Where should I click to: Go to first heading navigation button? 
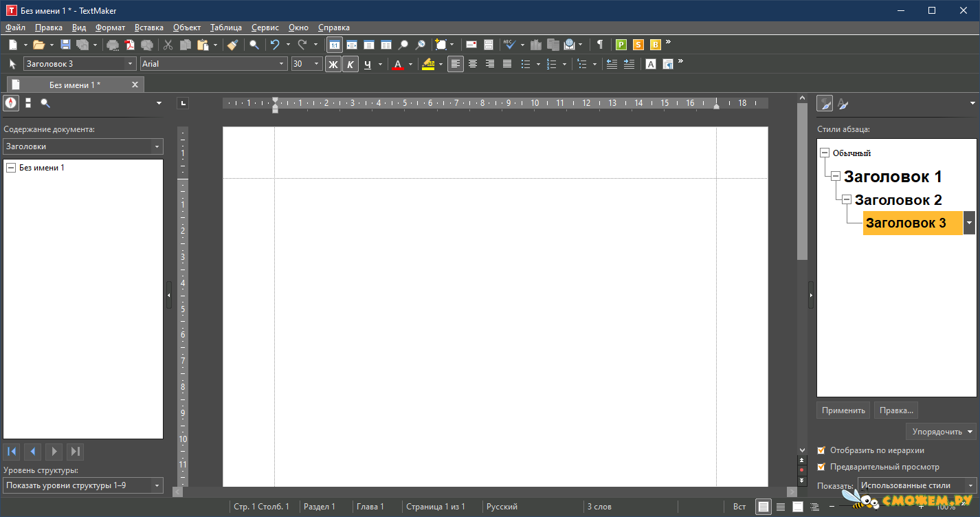[12, 452]
